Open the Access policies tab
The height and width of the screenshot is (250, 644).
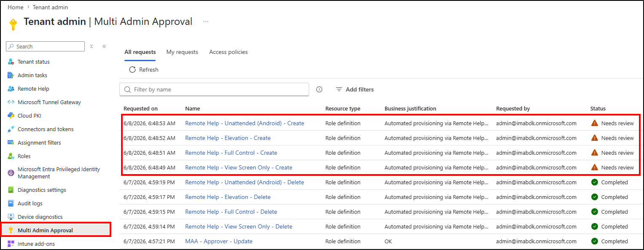click(x=229, y=52)
